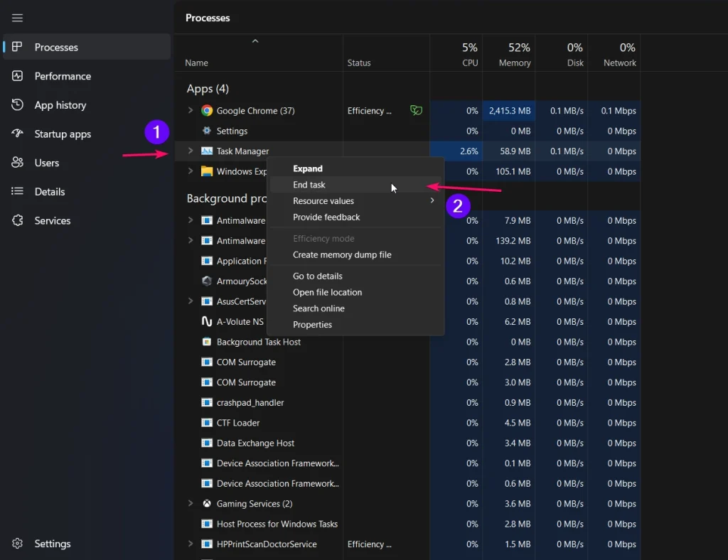Open the Users page

tap(87, 163)
